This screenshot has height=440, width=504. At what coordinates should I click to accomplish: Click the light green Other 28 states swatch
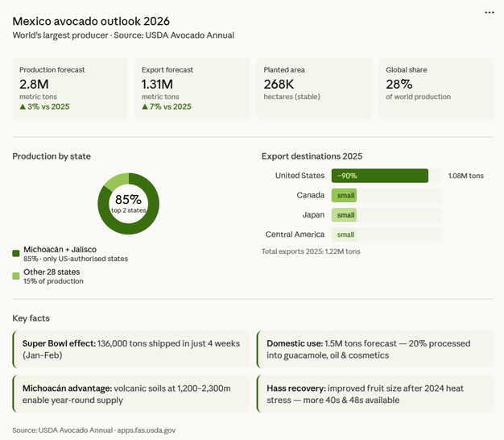pos(16,276)
